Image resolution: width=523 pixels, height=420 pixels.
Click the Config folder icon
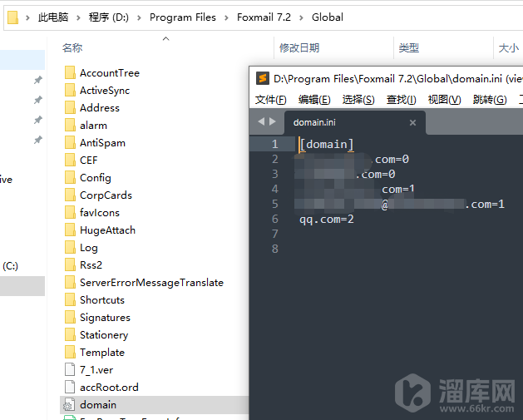point(70,177)
